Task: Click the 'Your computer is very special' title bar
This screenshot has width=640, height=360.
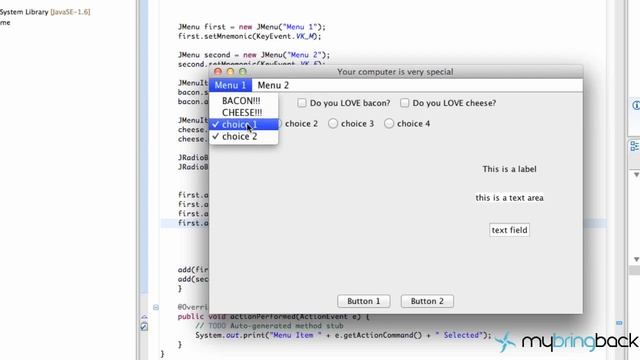Action: 395,72
